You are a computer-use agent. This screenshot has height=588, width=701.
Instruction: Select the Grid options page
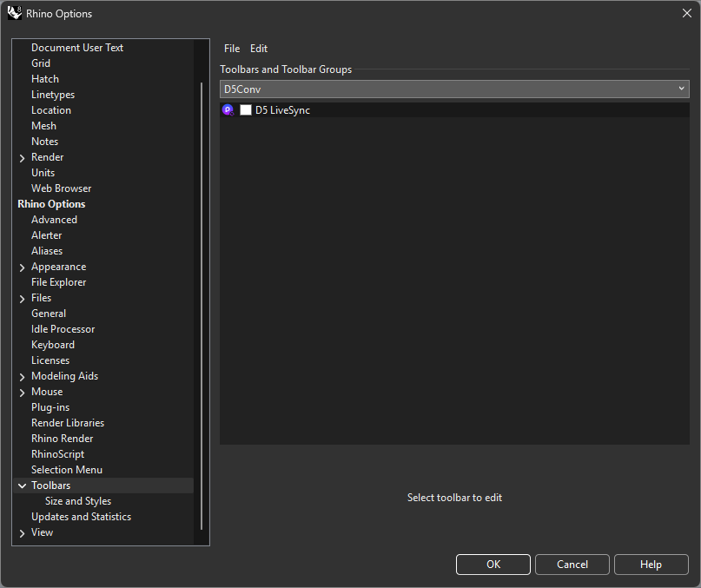point(41,63)
